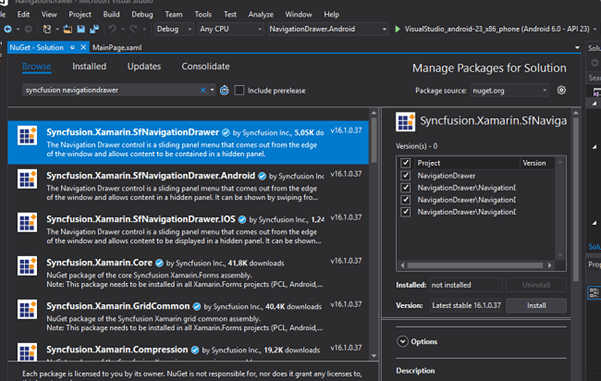Click the Save floppy icon
This screenshot has width=601, height=381.
81,29
